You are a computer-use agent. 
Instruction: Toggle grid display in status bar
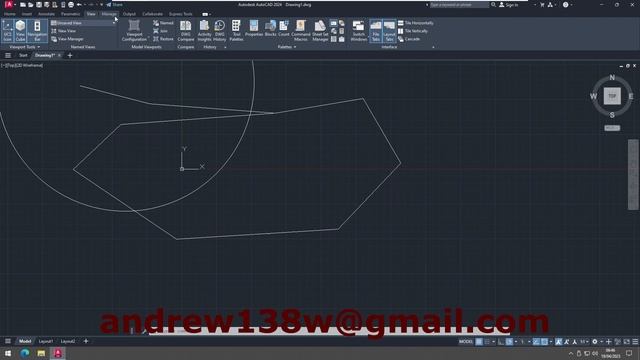pos(479,342)
